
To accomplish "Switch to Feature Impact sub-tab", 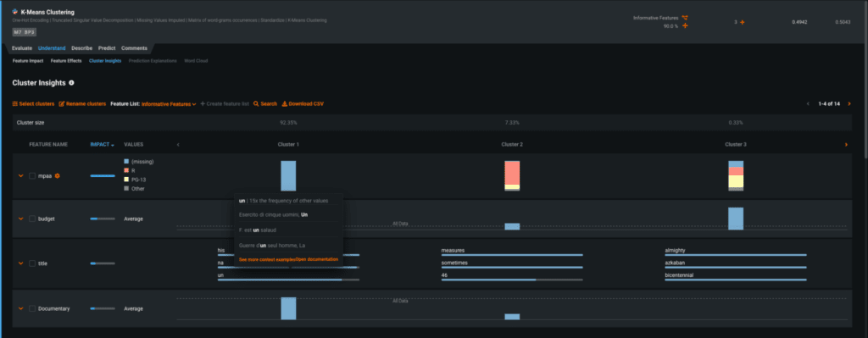I will [x=28, y=61].
